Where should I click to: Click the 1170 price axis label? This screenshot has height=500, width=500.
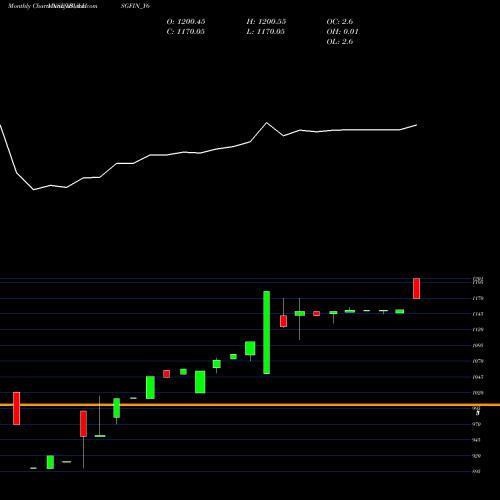point(477,298)
